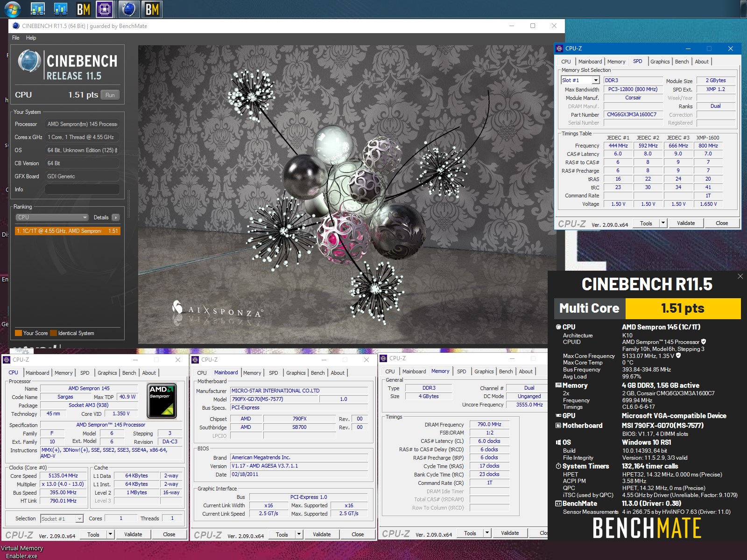
Task: Click the Core Speed 5135.04 MHz value
Action: click(x=63, y=476)
